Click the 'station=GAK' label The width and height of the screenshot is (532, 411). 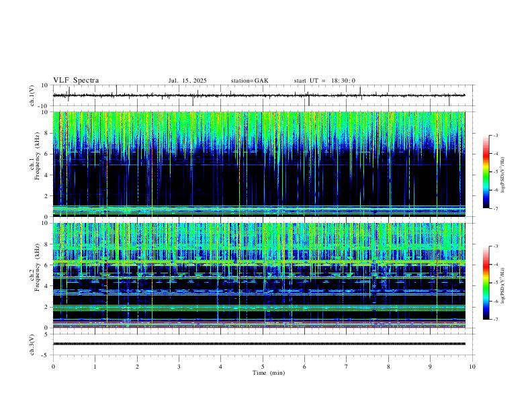250,81
